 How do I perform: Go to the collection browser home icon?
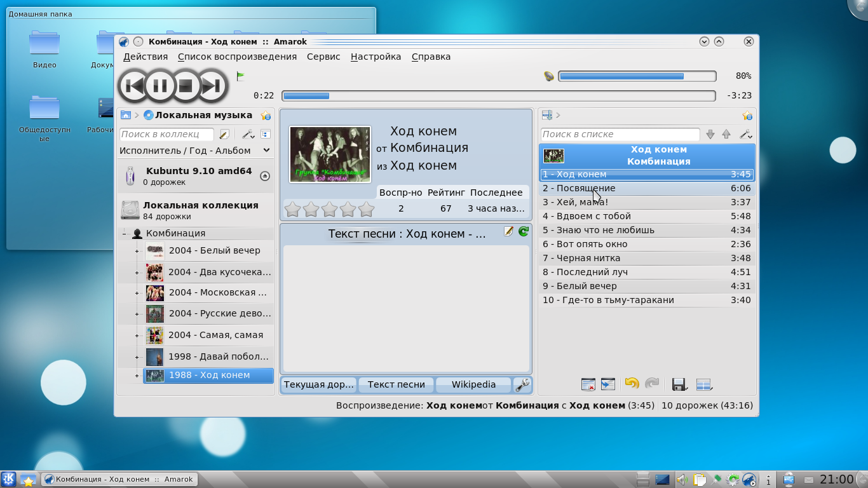[125, 115]
